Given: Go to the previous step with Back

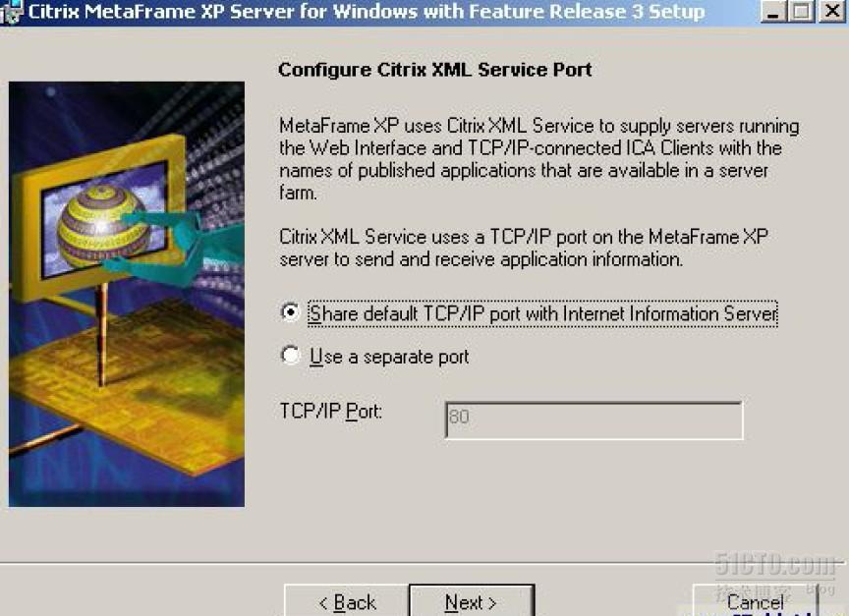Looking at the screenshot, I should point(347,601).
